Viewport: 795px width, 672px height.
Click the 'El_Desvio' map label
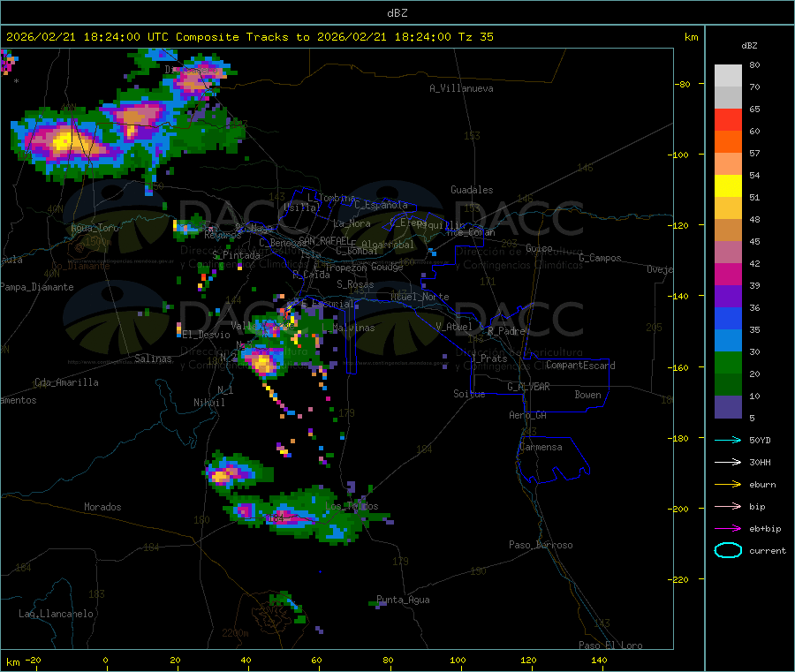coord(207,335)
